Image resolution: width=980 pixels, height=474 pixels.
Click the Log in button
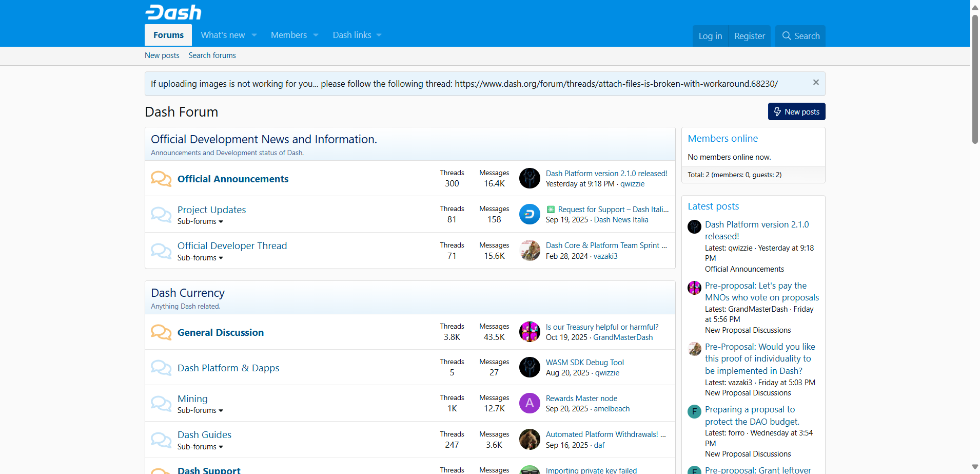pos(710,36)
